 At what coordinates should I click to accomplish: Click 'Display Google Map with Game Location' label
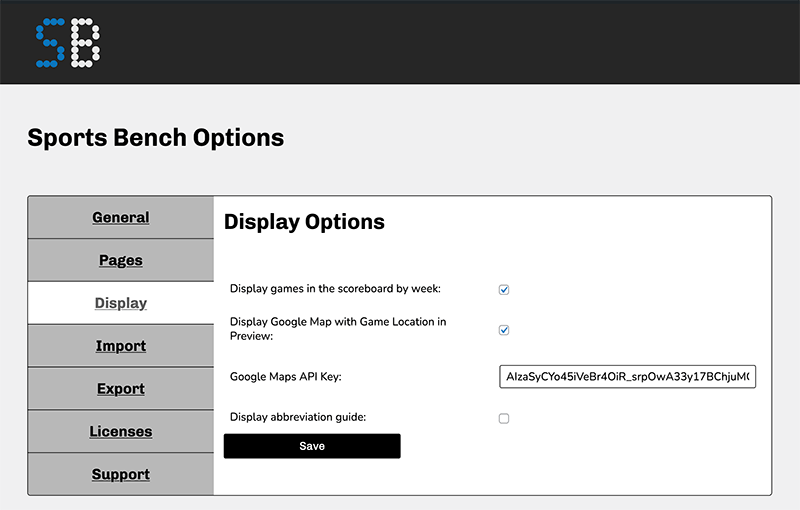338,329
